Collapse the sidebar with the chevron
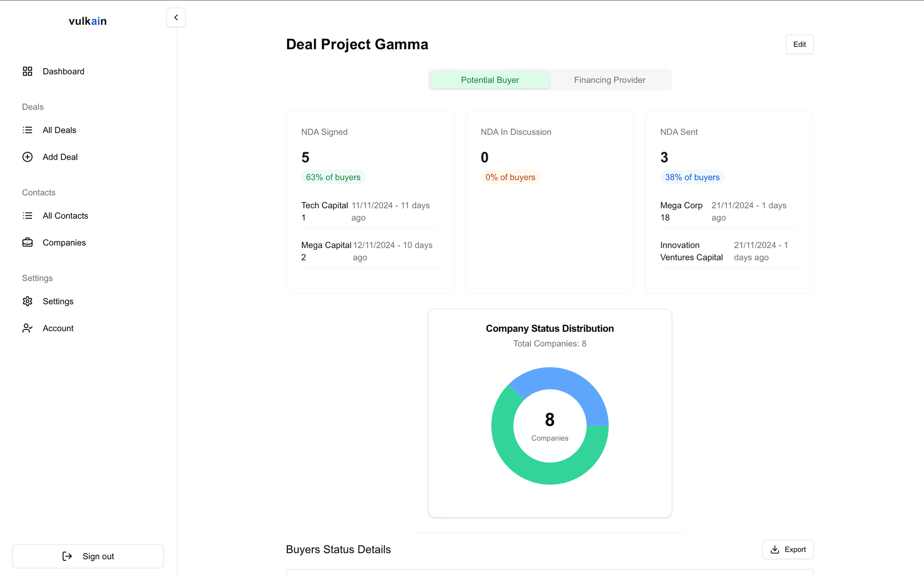The image size is (924, 577). 176,18
